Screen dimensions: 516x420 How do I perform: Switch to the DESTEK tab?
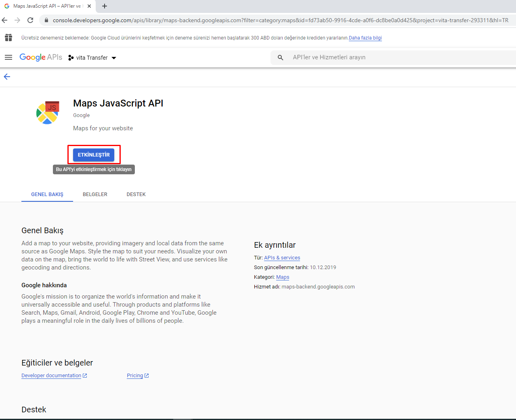[x=136, y=194]
